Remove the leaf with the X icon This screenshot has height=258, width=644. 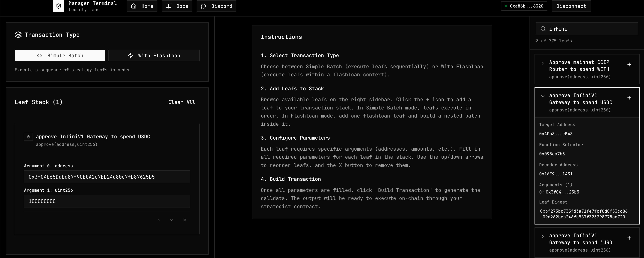(184, 220)
